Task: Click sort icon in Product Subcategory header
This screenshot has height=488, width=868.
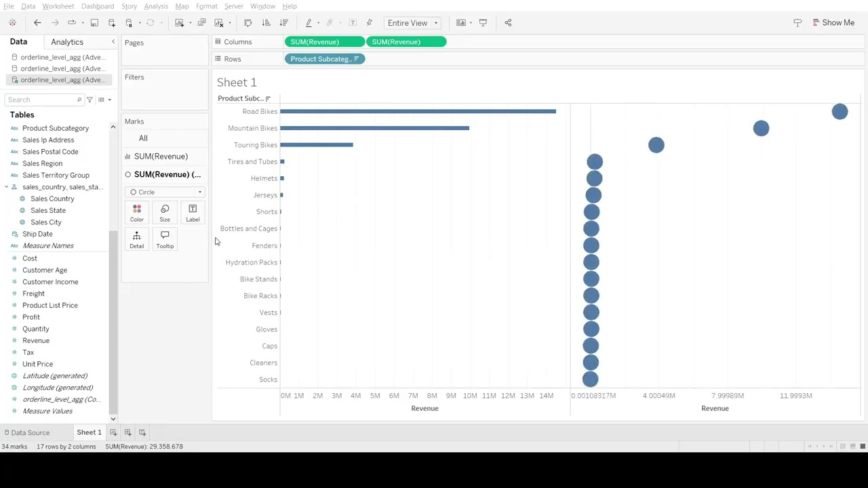Action: pos(268,99)
